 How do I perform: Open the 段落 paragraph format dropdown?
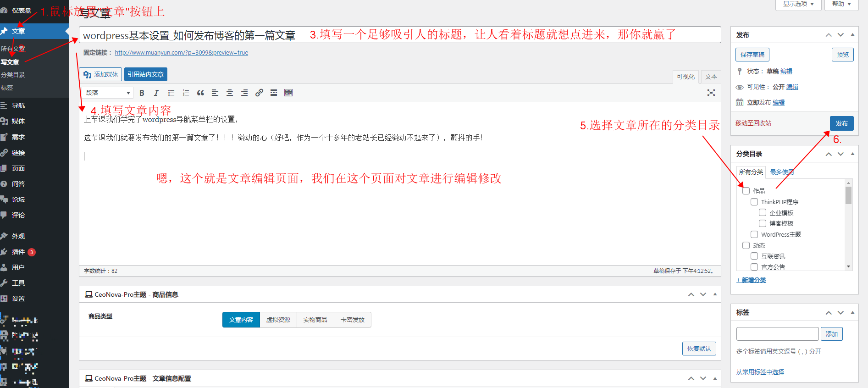(108, 93)
